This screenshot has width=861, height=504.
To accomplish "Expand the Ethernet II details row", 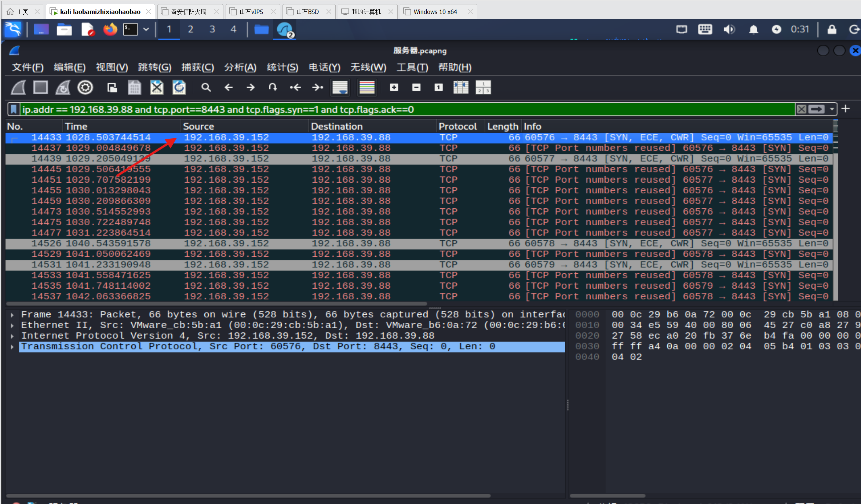I will 12,325.
